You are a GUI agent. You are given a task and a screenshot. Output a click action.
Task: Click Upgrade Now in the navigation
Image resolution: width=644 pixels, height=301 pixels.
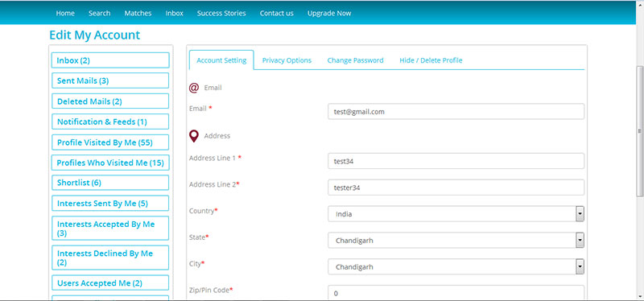pos(329,13)
